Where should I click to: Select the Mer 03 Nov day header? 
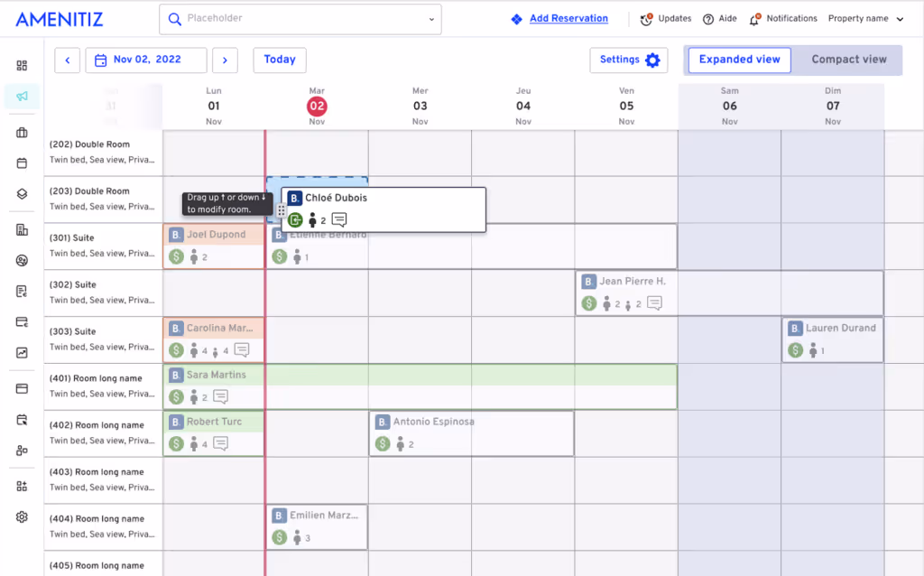pyautogui.click(x=420, y=107)
